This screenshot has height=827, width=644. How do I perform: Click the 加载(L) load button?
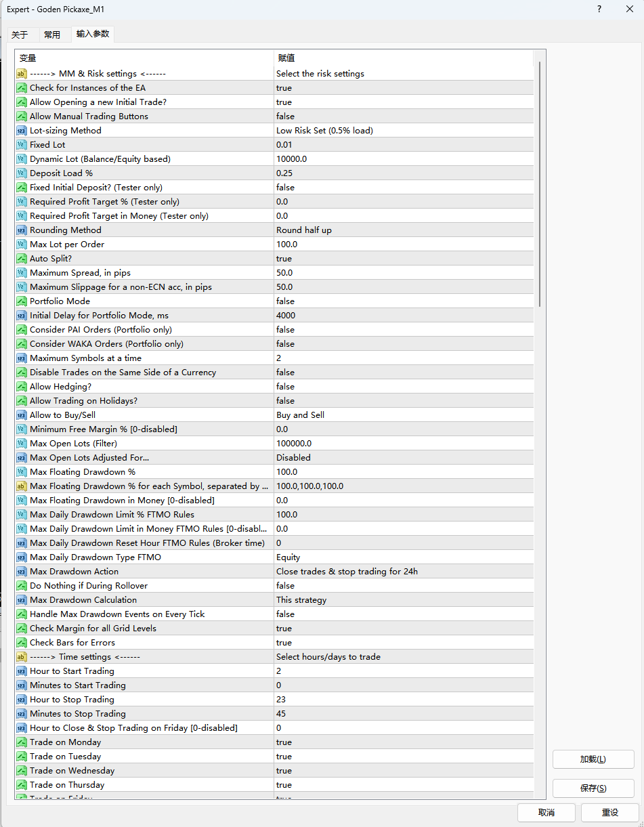click(x=593, y=759)
